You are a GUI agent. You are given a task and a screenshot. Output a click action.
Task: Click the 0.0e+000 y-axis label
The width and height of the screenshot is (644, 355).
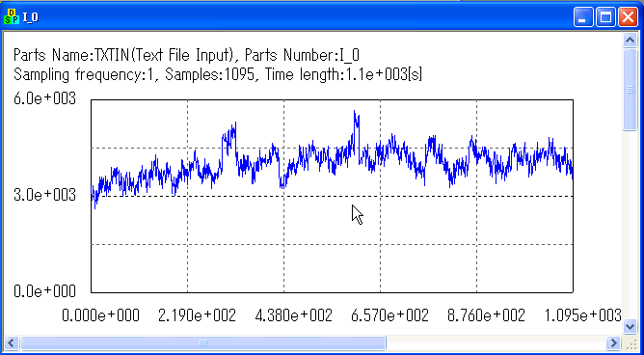(x=44, y=291)
